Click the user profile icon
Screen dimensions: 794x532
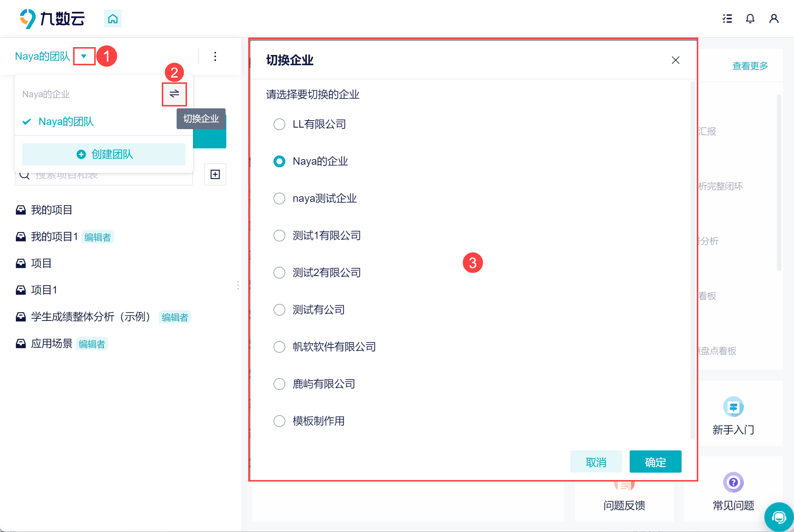(x=774, y=19)
